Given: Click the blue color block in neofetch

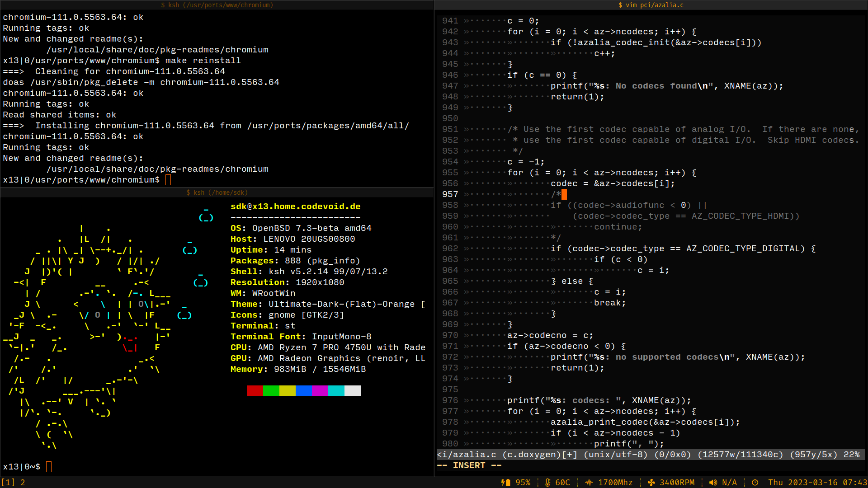Looking at the screenshot, I should coord(303,391).
